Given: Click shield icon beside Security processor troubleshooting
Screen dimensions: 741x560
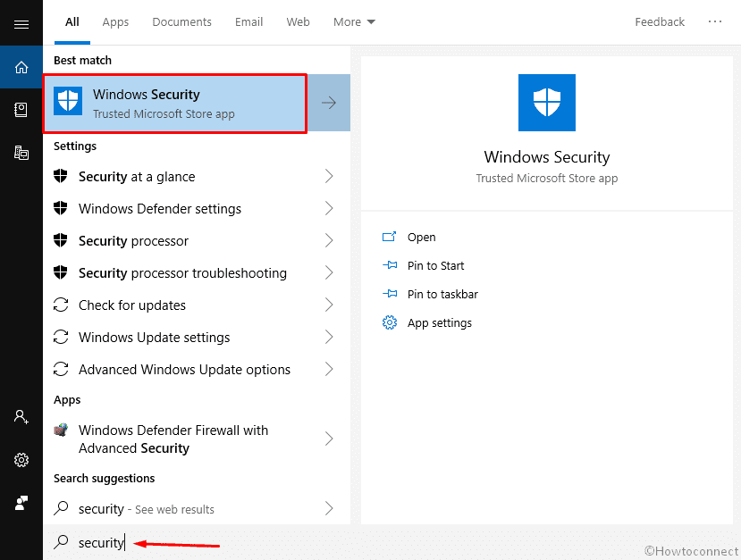Looking at the screenshot, I should click(61, 272).
